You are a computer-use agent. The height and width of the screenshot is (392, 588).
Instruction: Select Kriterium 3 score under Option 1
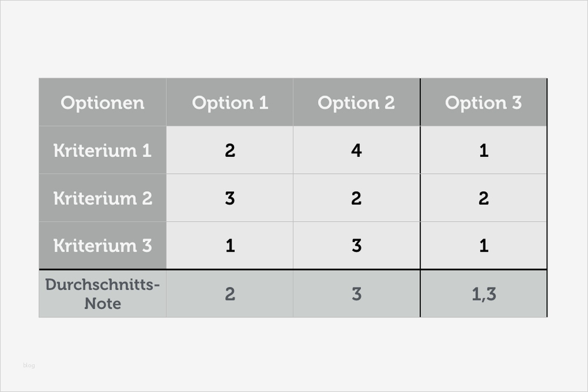[230, 246]
